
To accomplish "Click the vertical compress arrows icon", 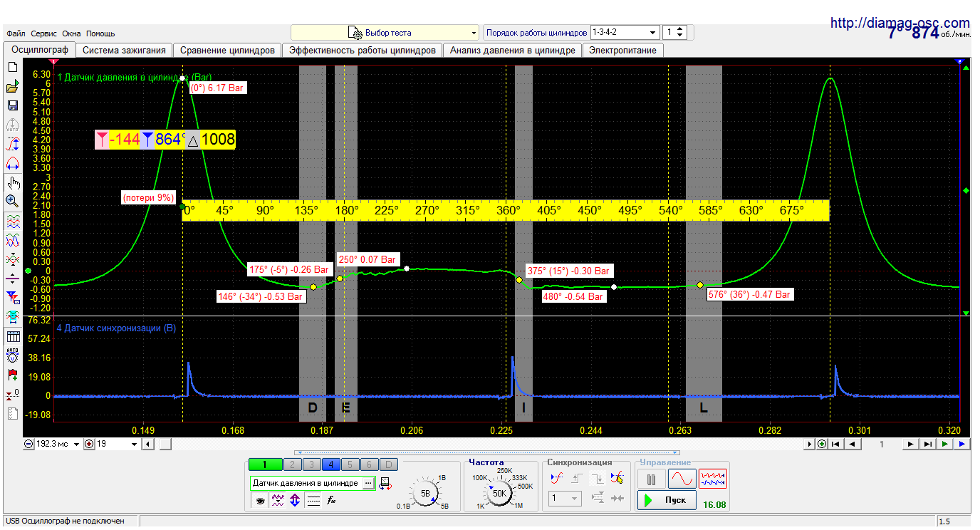I will (x=12, y=278).
